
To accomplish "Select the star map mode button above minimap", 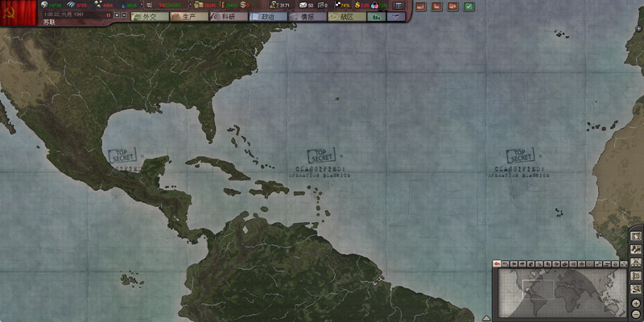I will point(581,264).
